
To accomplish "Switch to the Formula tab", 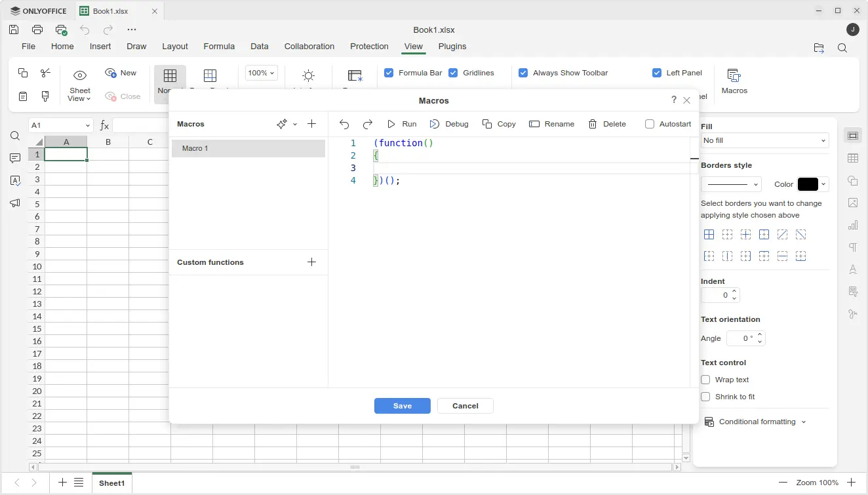I will [219, 47].
